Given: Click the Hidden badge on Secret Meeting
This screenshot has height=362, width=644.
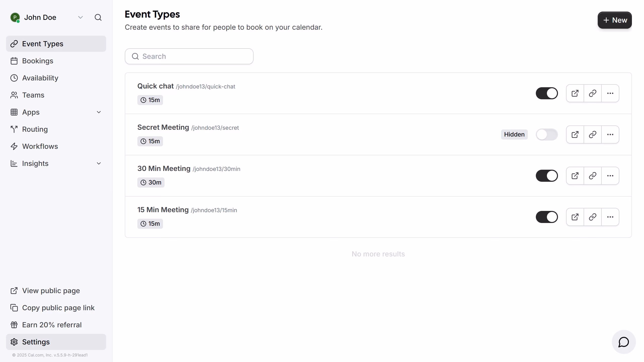Looking at the screenshot, I should click(x=514, y=134).
